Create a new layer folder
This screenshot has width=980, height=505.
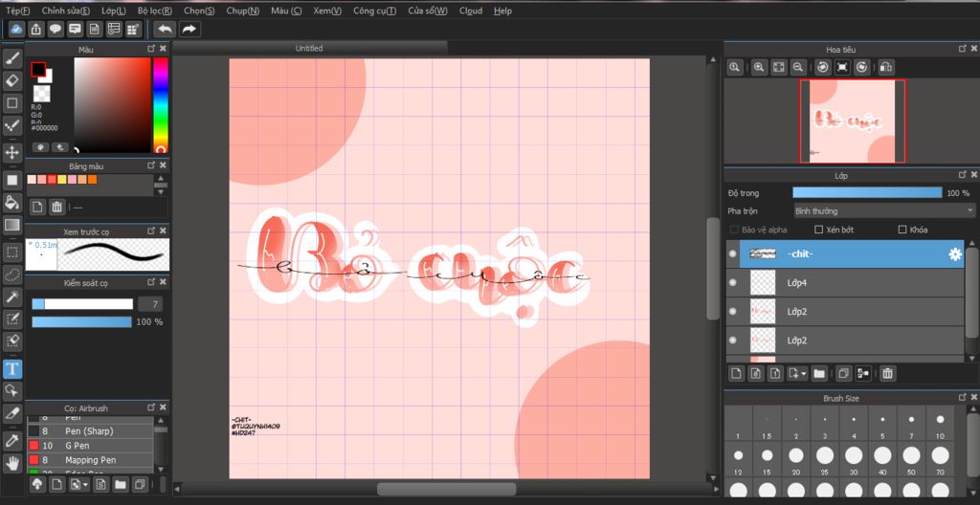(819, 374)
